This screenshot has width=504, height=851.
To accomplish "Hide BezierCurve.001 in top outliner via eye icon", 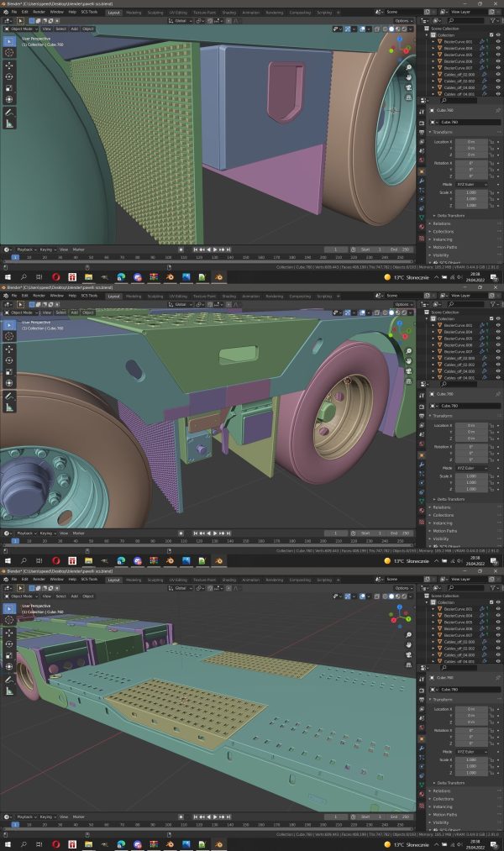I will pos(498,41).
